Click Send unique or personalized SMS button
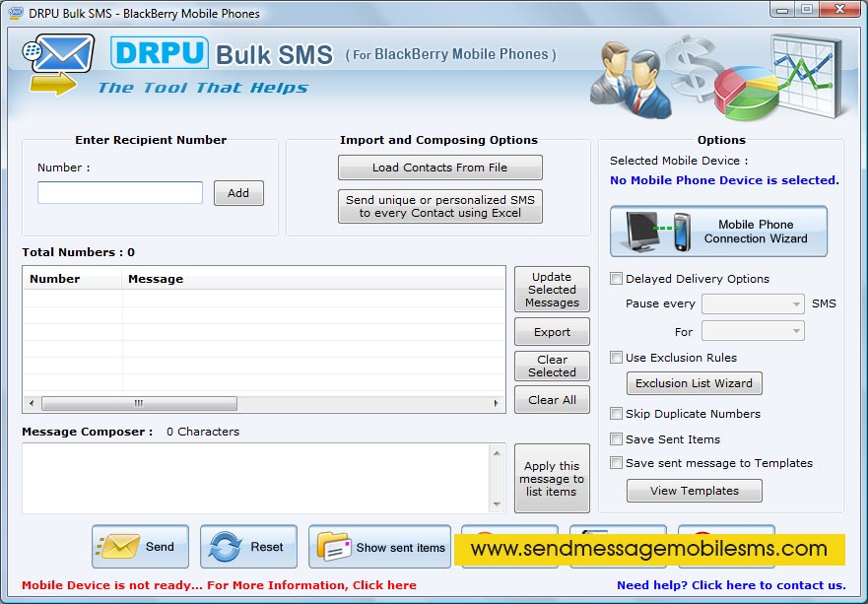Viewport: 868px width, 604px height. coord(440,207)
